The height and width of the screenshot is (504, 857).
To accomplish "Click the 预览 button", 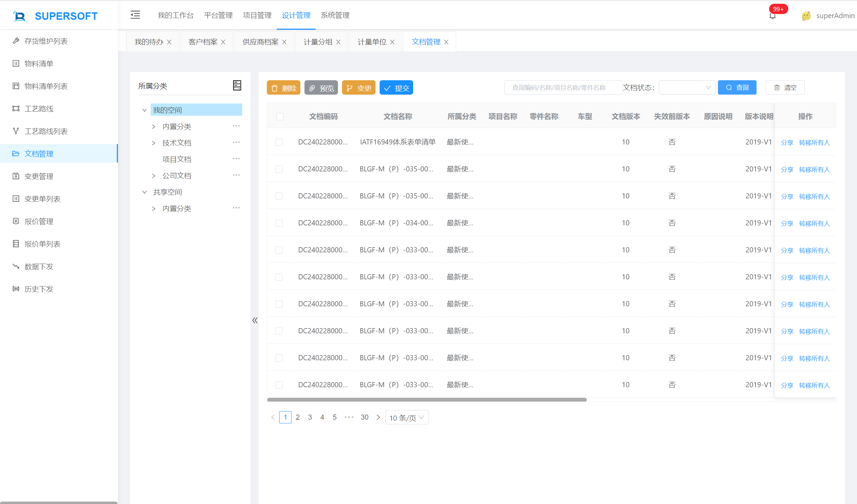I will coord(321,87).
